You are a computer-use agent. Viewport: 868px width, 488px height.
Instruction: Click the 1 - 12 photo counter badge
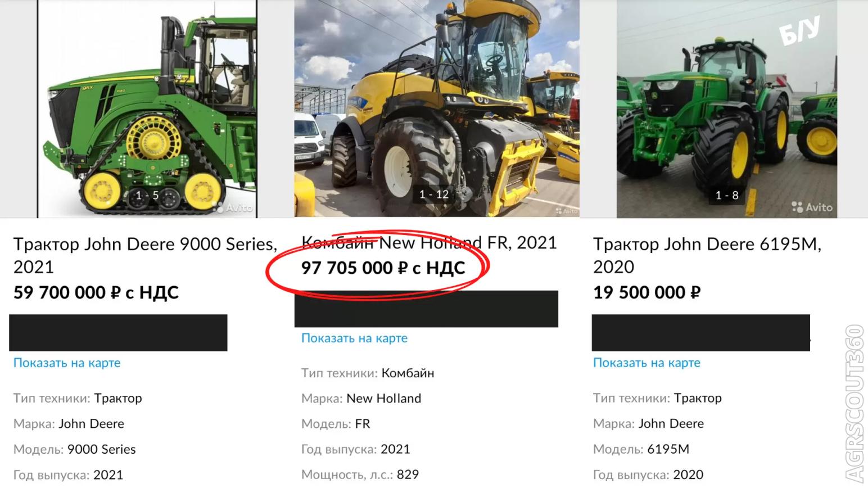(434, 195)
